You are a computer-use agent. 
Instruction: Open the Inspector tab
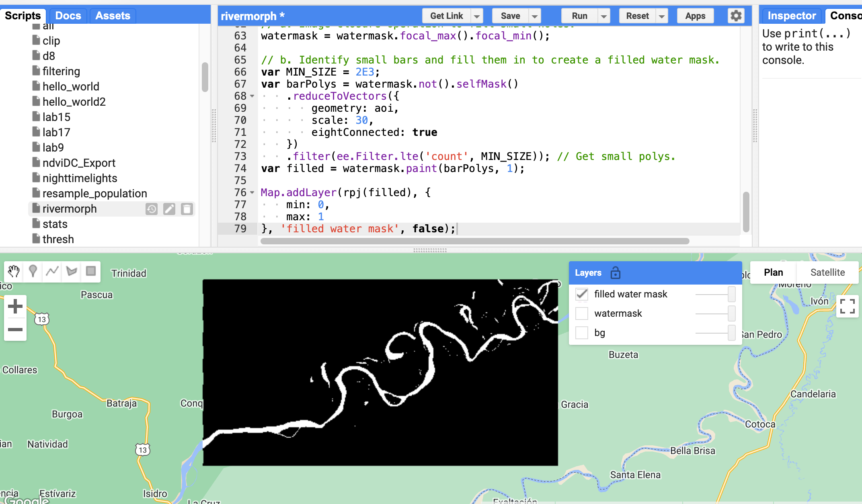pyautogui.click(x=791, y=16)
